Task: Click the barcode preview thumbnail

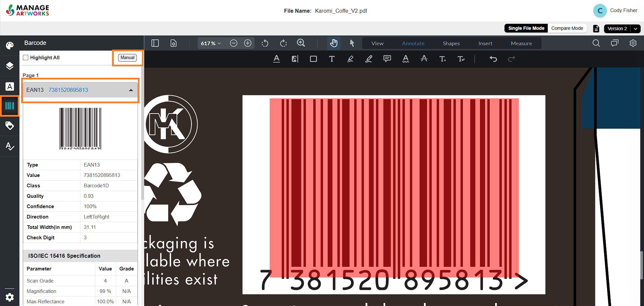Action: [80, 128]
